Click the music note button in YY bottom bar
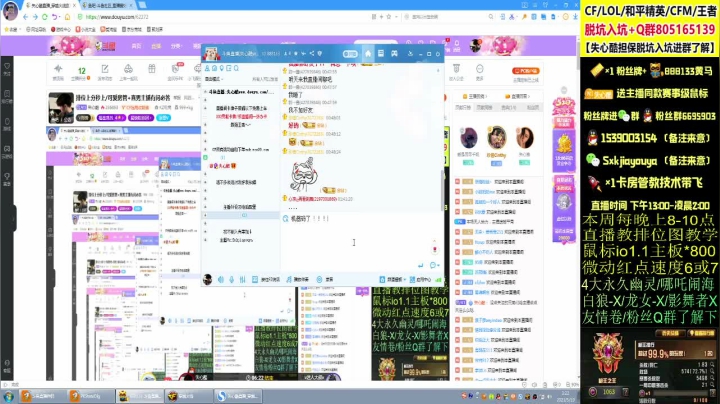 coord(298,279)
